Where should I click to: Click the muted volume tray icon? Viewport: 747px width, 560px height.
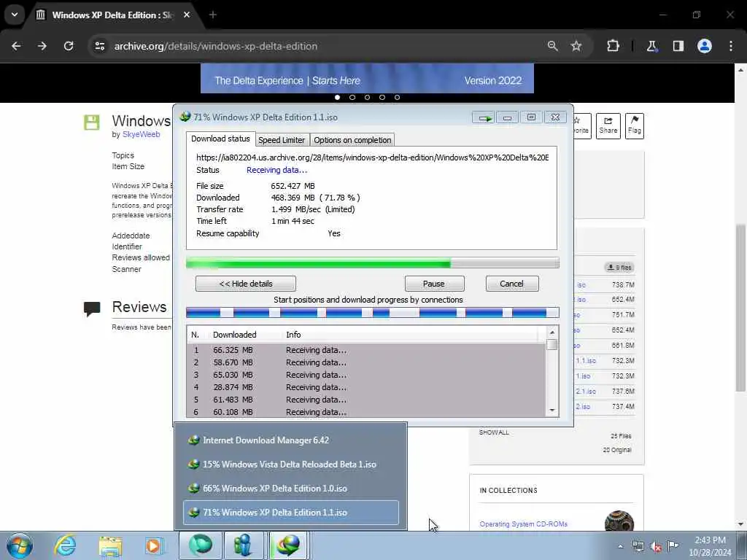656,547
